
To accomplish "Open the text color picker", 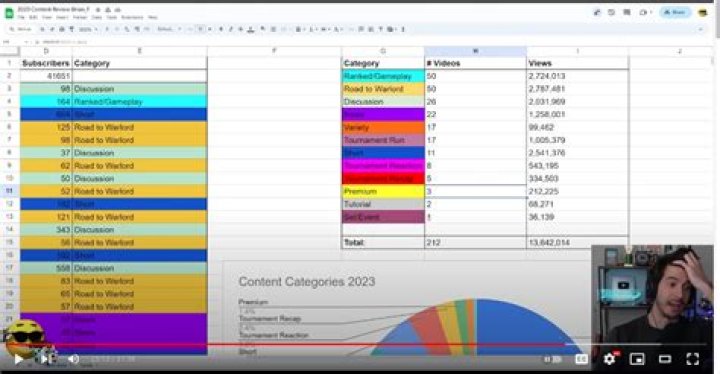I will (251, 29).
